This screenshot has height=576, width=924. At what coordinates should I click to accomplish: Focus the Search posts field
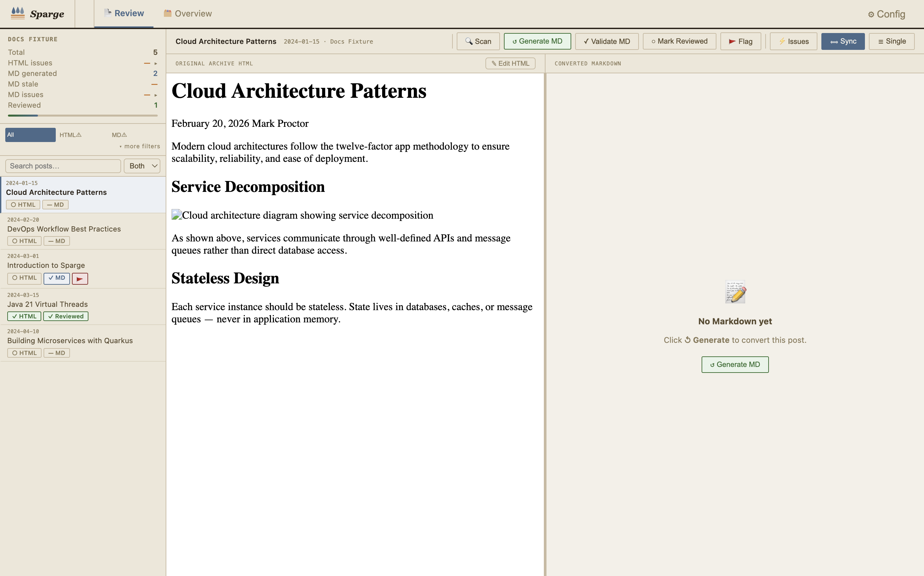pyautogui.click(x=63, y=166)
